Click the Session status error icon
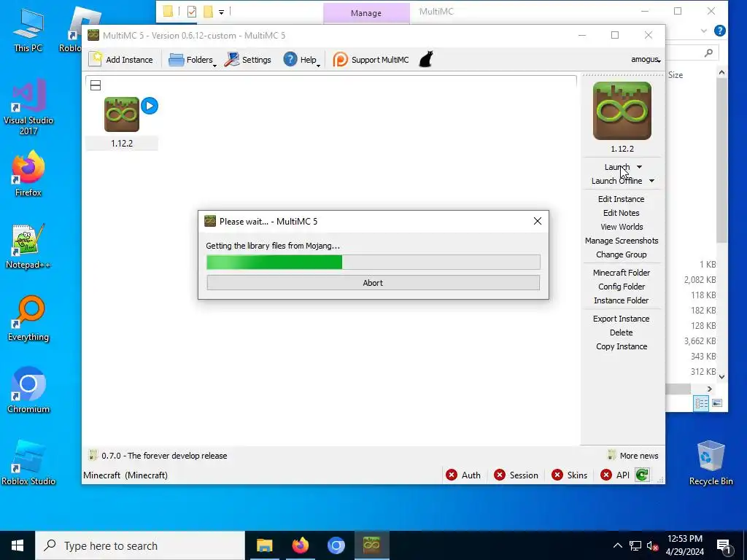The image size is (747, 560). point(499,475)
